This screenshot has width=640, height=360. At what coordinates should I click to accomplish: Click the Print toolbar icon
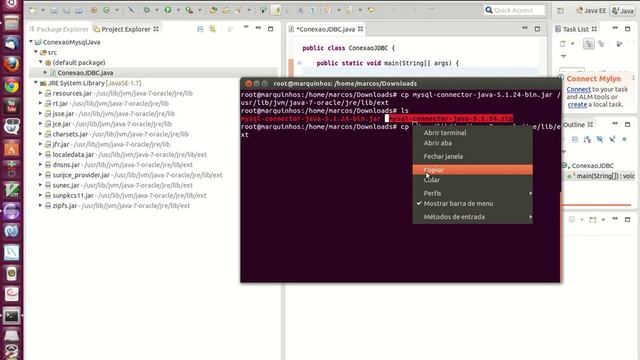click(79, 10)
